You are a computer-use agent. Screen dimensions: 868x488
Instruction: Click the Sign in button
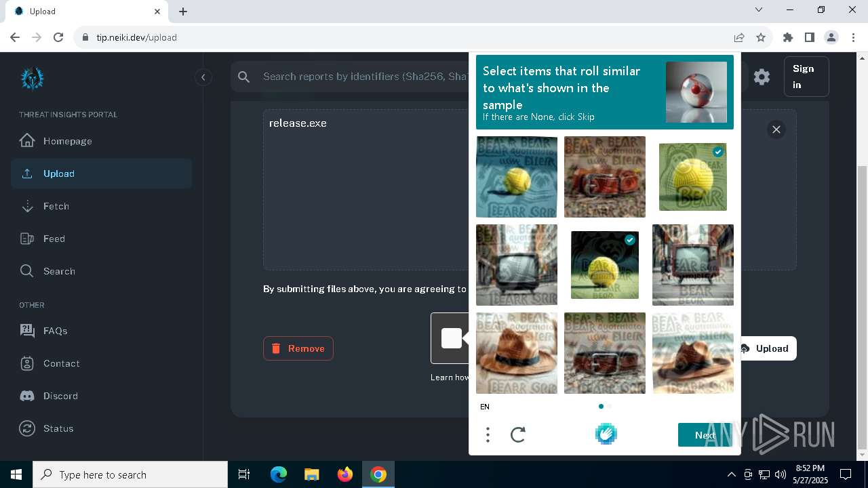click(806, 77)
